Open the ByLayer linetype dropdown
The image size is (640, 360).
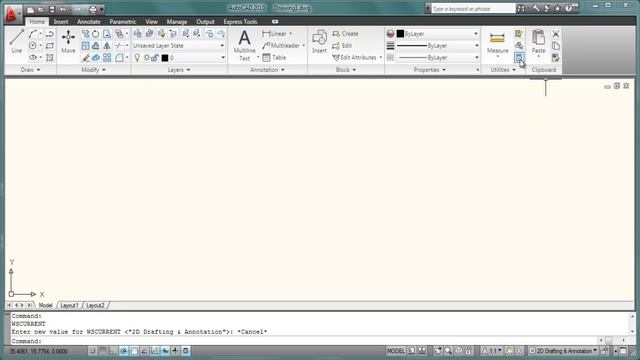coord(476,58)
